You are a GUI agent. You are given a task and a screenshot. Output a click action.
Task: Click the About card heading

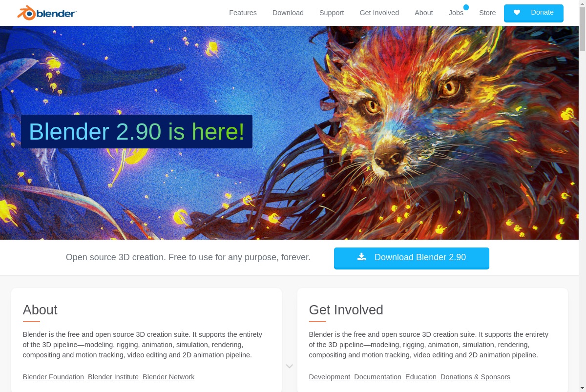(x=40, y=310)
